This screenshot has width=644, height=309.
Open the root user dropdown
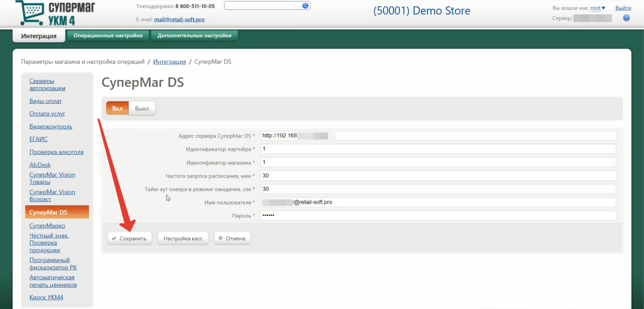[x=598, y=8]
